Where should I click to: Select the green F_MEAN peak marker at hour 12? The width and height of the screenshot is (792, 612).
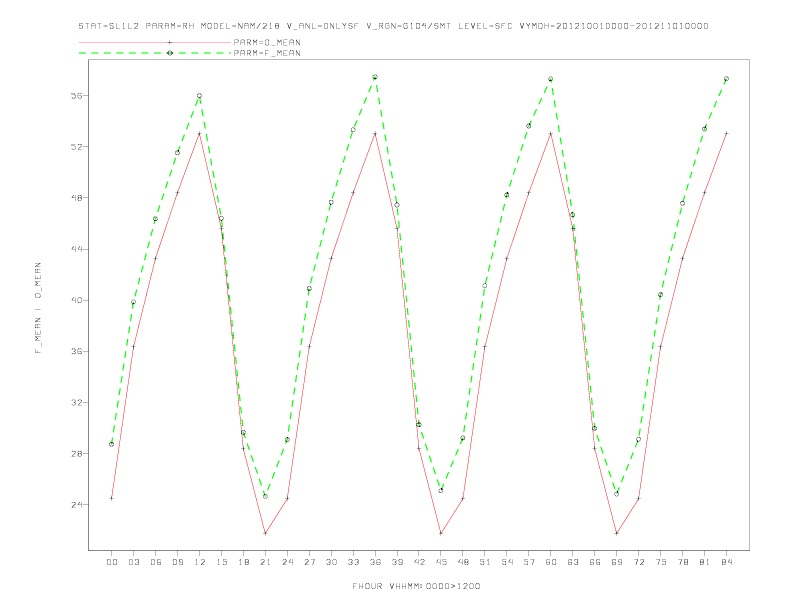(x=200, y=95)
